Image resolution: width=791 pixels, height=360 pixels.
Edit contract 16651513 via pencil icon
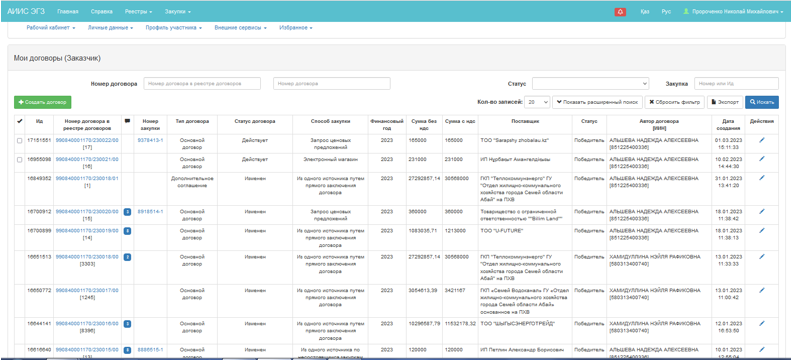click(762, 256)
